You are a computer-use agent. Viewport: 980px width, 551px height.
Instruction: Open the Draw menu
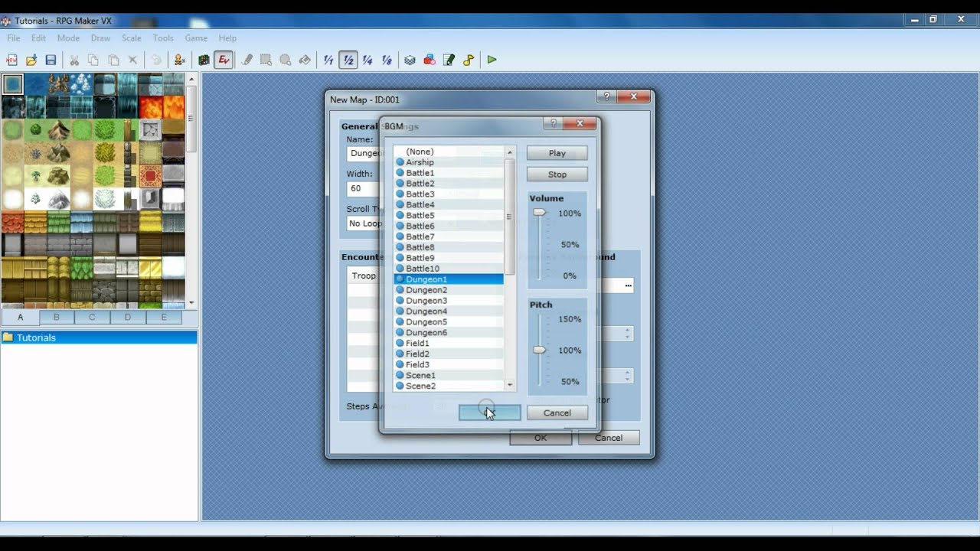[100, 38]
